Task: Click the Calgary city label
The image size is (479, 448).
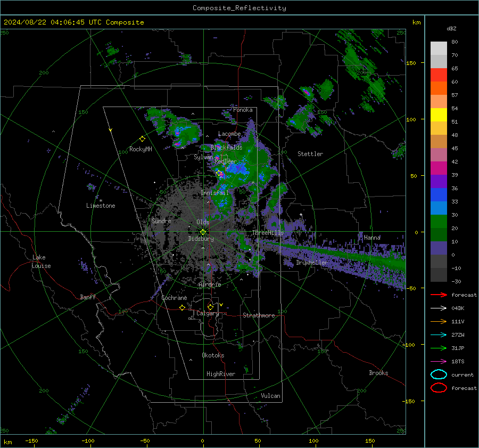Action: (x=208, y=313)
